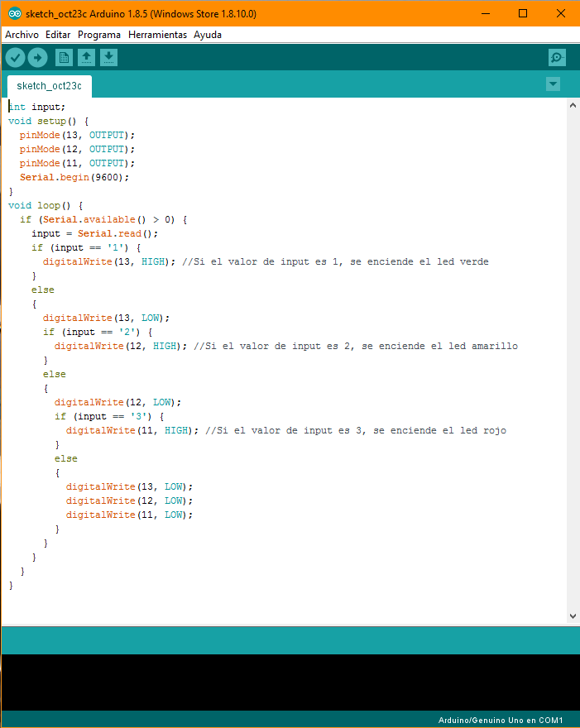Click the "if (input == '1') {" line
Viewport: 580px width, 728px height.
(86, 247)
